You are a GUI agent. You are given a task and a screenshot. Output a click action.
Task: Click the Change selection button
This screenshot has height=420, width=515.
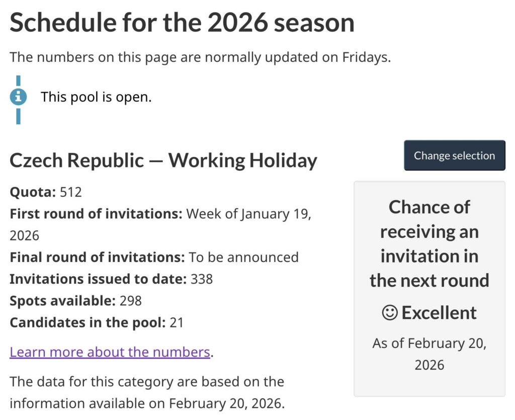(454, 155)
